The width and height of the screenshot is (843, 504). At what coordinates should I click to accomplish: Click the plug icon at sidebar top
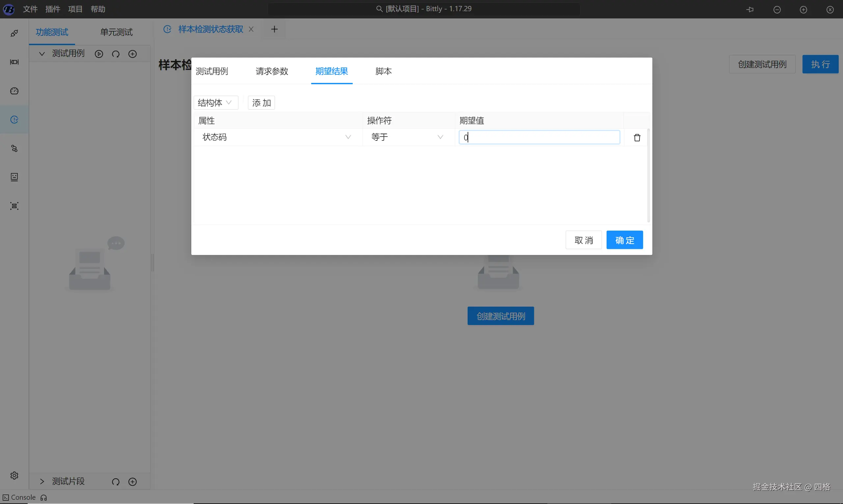(14, 33)
